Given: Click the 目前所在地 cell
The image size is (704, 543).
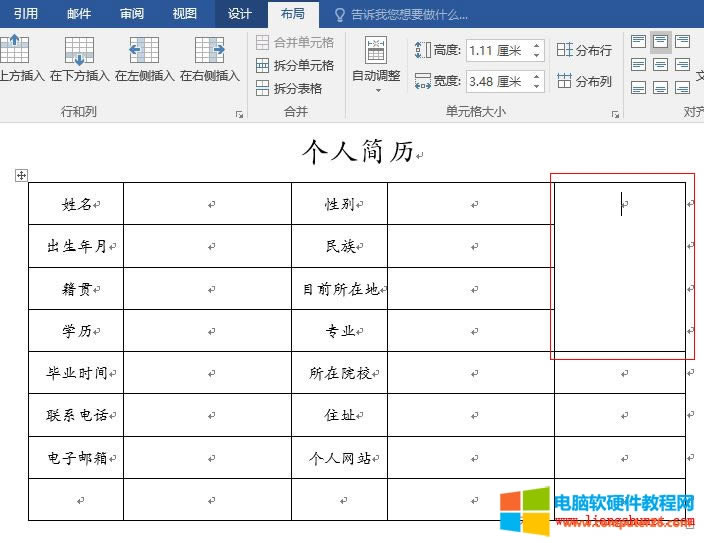Looking at the screenshot, I should point(339,288).
